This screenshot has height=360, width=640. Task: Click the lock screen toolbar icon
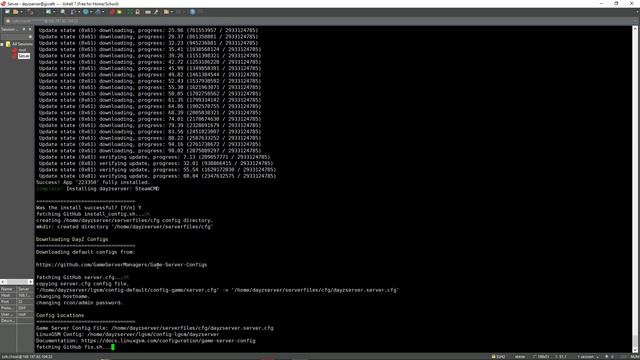point(138,12)
